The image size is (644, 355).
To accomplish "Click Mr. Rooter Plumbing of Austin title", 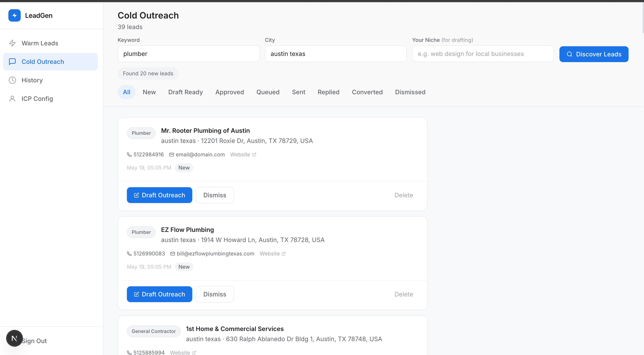I will (205, 131).
